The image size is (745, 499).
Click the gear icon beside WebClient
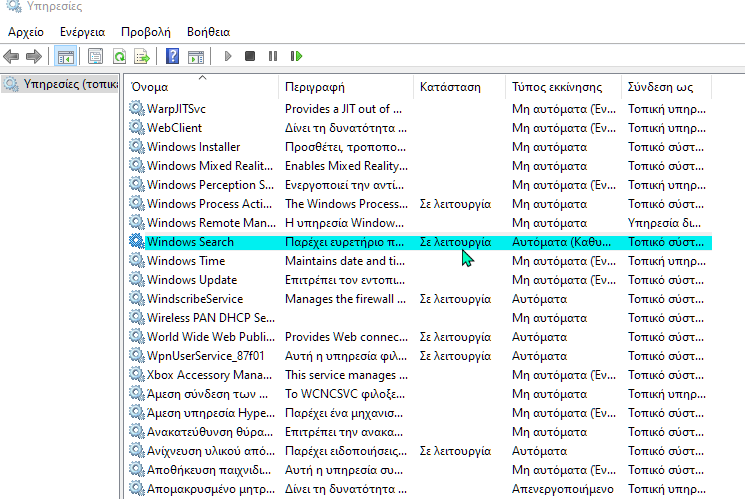tap(137, 127)
